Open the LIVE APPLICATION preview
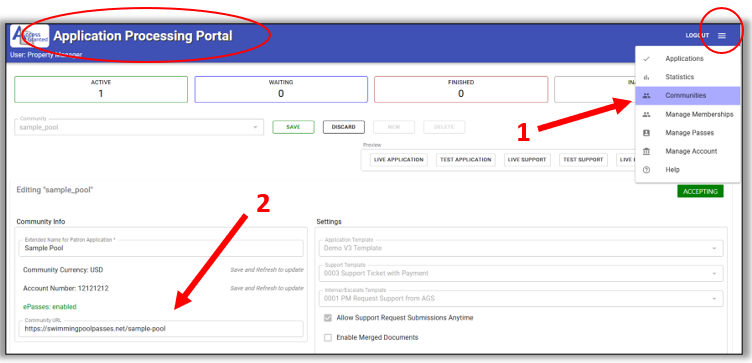 399,160
